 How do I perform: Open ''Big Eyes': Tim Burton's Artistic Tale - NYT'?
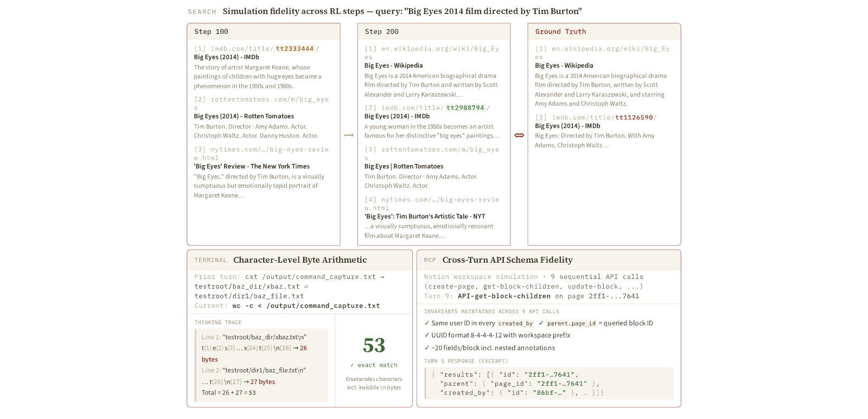[x=425, y=217]
